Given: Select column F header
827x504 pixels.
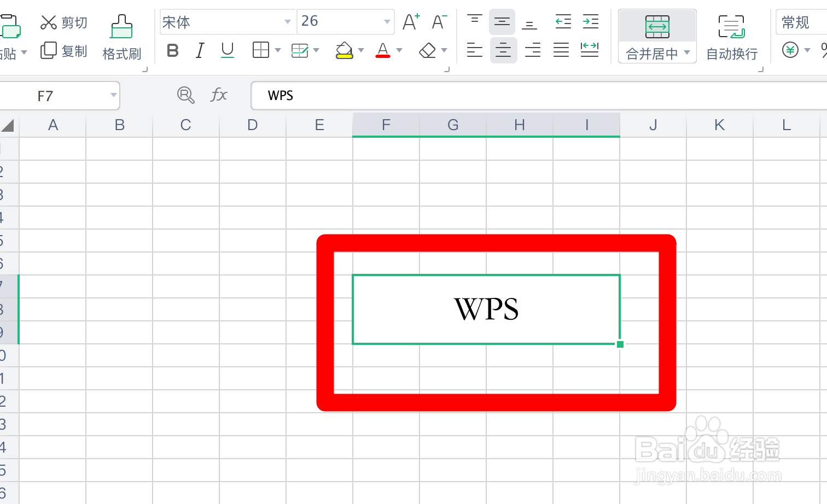Looking at the screenshot, I should (x=386, y=125).
